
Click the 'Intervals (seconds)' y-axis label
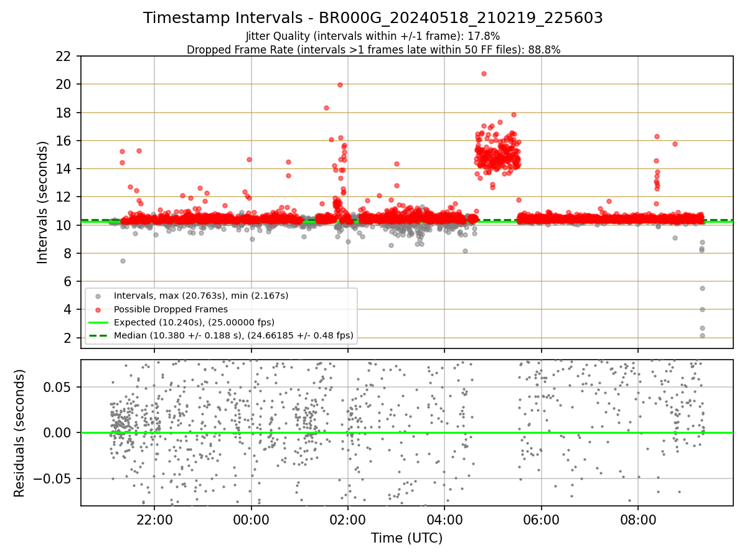(x=43, y=202)
